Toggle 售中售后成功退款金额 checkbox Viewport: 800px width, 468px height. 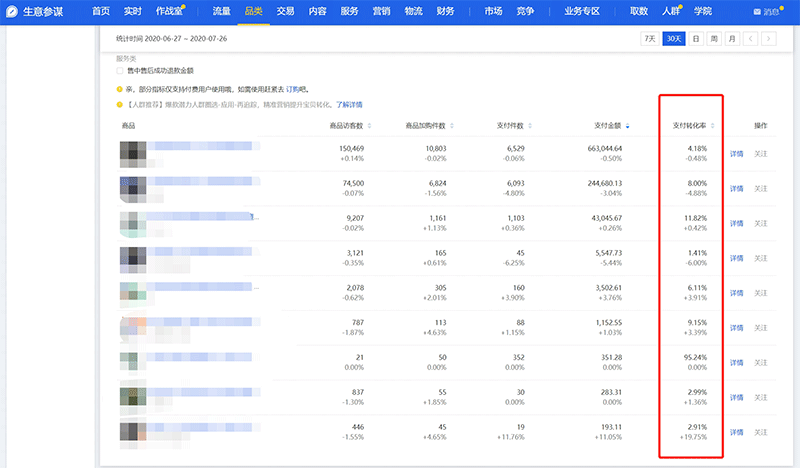click(x=121, y=71)
